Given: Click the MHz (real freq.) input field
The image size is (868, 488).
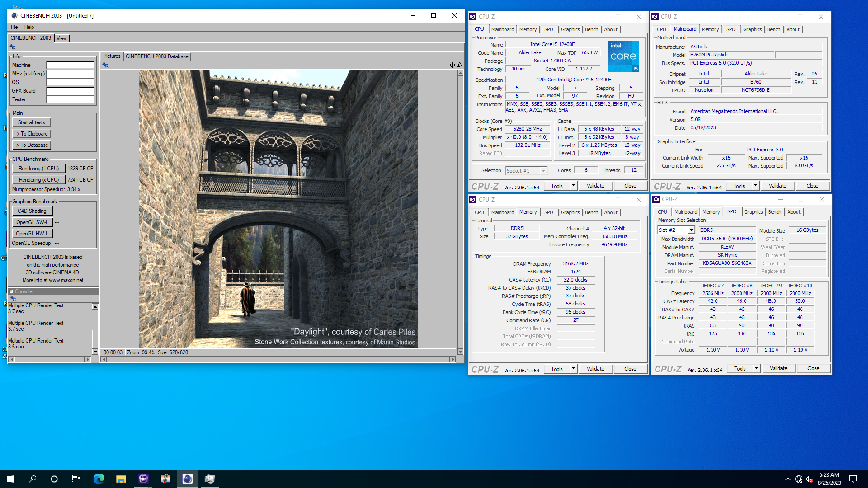Looking at the screenshot, I should tap(71, 74).
